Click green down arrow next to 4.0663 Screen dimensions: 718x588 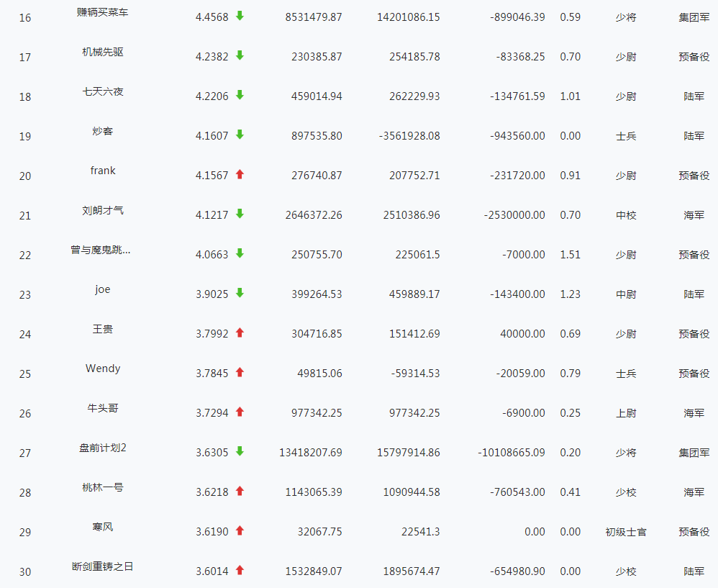[240, 253]
